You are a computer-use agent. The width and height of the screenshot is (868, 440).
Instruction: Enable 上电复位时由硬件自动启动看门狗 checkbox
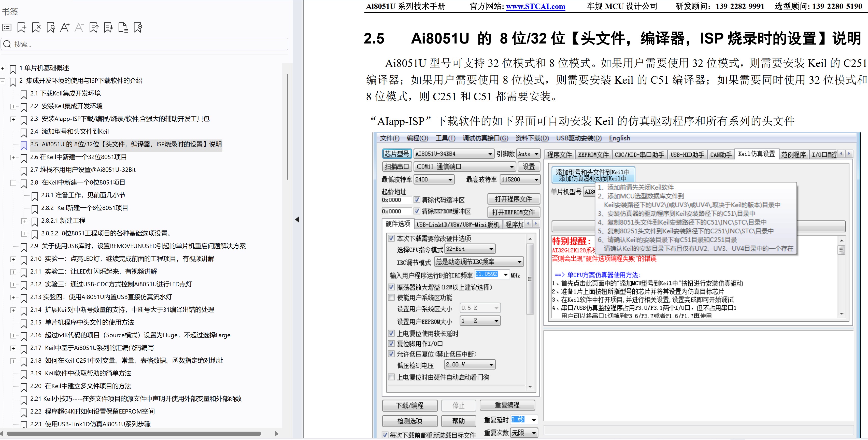click(x=391, y=377)
